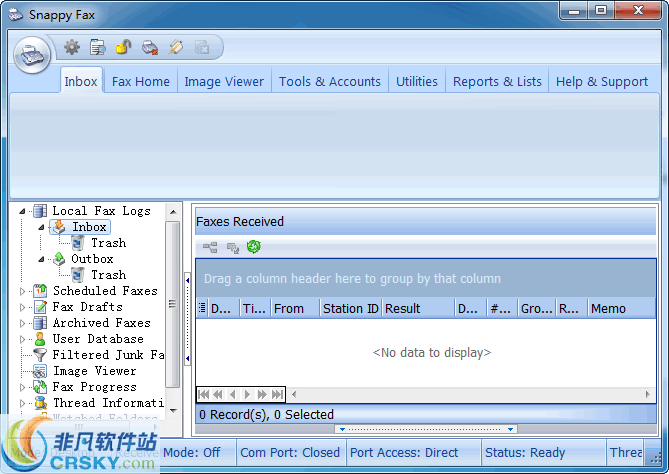
Task: Click the grey copy-records icon under Faxes Received
Action: tap(233, 247)
